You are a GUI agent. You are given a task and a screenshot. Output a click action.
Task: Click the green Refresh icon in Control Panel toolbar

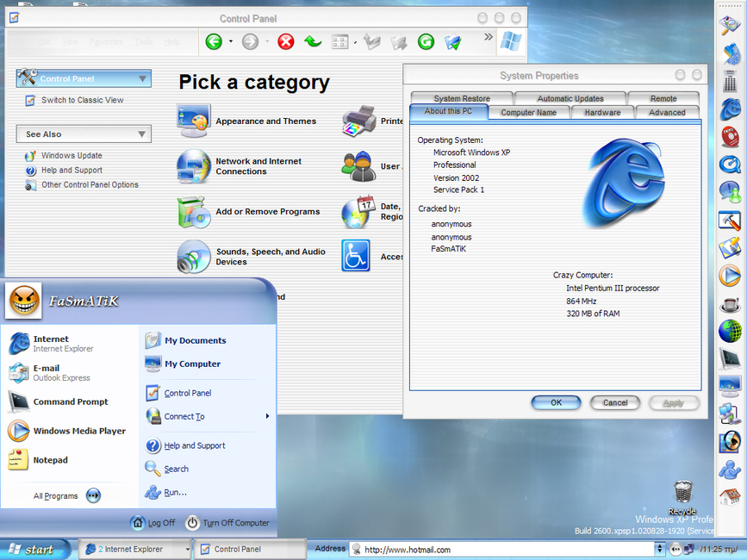point(426,42)
